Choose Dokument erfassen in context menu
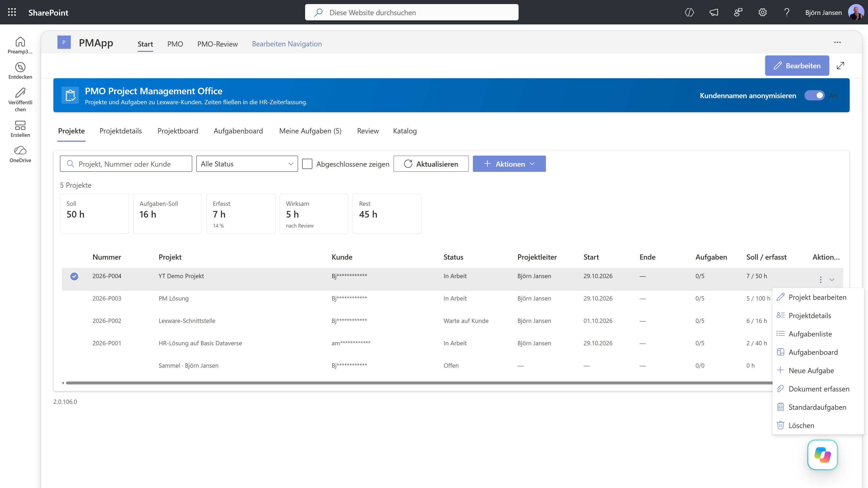 (818, 389)
